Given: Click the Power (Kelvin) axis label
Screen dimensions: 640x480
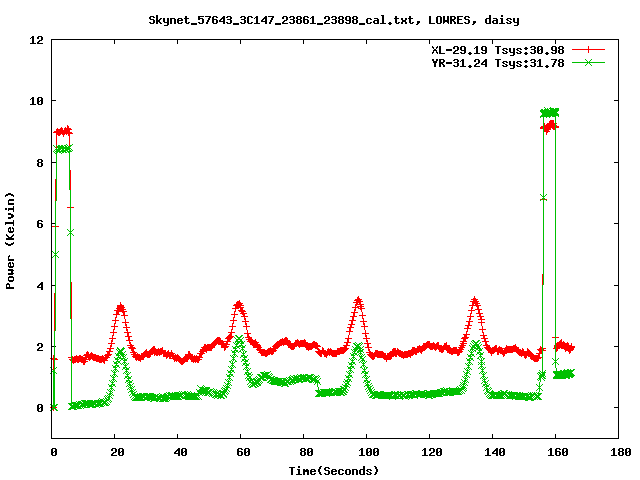Looking at the screenshot, I should click(x=10, y=241).
